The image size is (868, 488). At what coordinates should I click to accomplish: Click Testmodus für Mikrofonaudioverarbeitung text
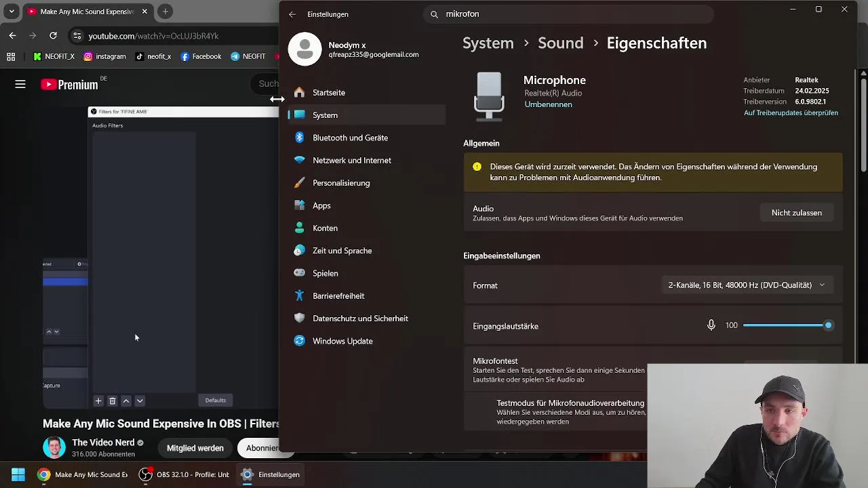point(570,403)
